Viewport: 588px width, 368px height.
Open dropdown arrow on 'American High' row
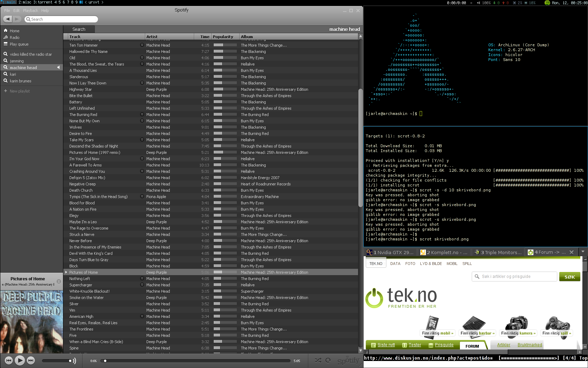click(x=142, y=316)
